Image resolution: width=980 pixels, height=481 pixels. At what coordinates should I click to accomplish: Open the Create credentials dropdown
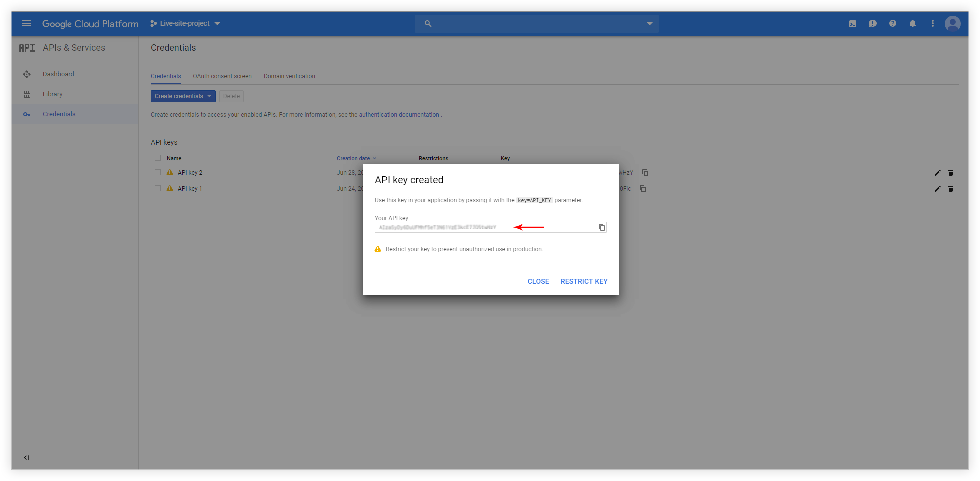pos(183,96)
